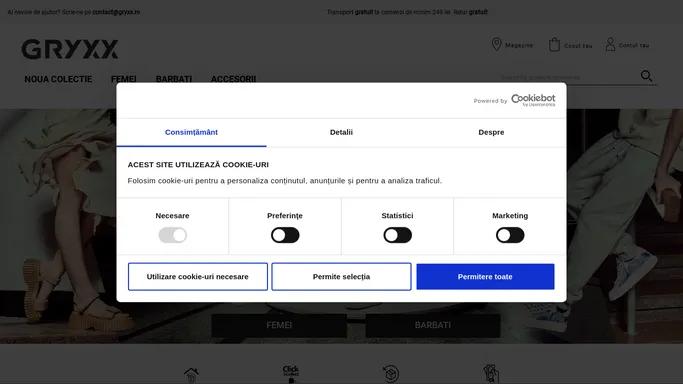The image size is (683, 384).
Task: Toggle the Necesare cookies switch
Action: (172, 235)
